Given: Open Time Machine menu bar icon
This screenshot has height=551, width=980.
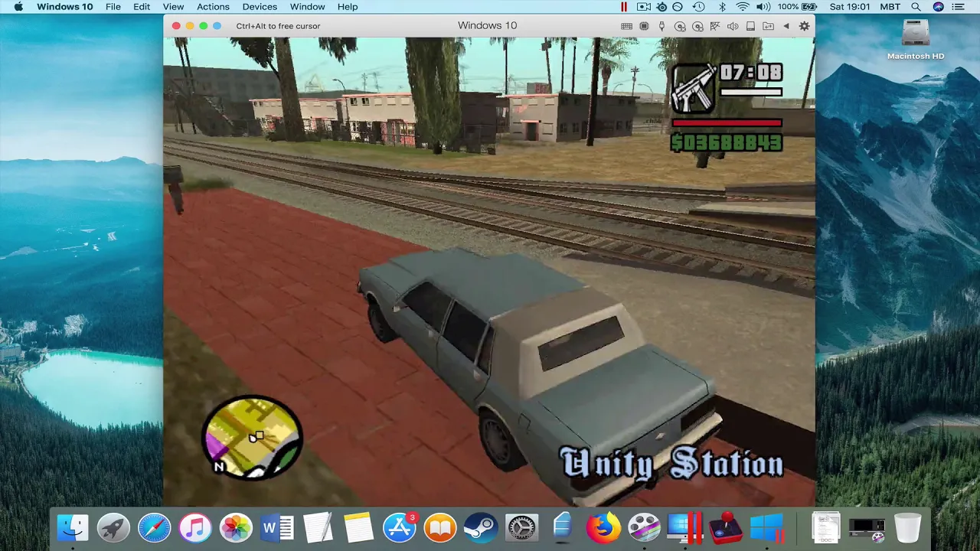Looking at the screenshot, I should 698,7.
